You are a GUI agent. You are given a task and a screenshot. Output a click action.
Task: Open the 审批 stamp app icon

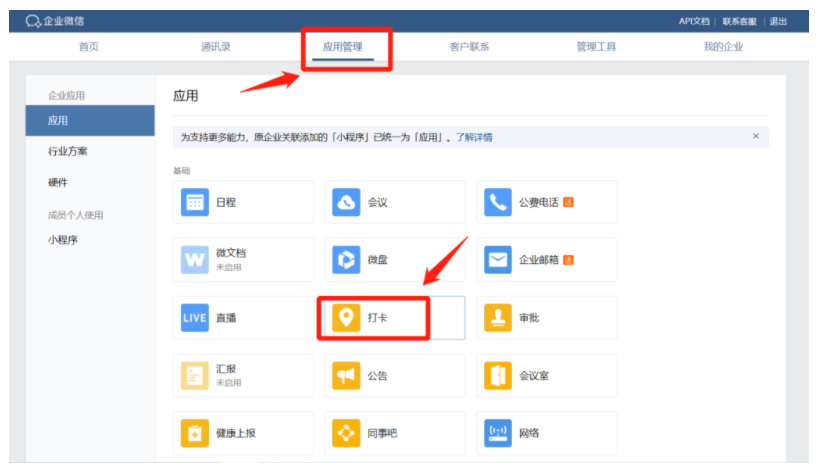497,318
